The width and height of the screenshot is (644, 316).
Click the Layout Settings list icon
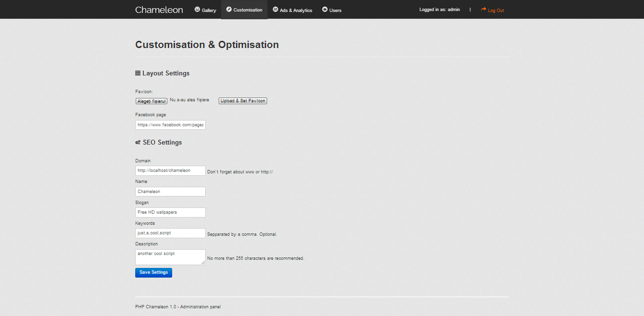point(138,73)
